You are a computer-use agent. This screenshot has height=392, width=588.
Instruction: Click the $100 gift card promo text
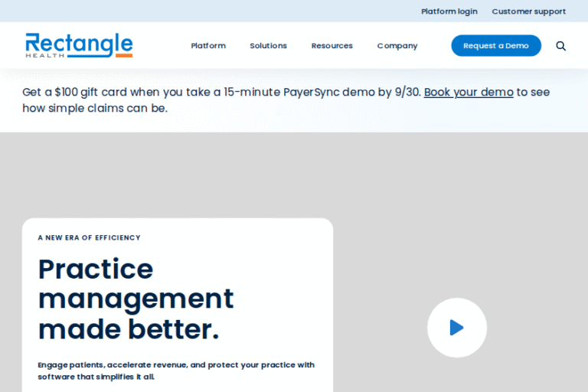(x=153, y=92)
